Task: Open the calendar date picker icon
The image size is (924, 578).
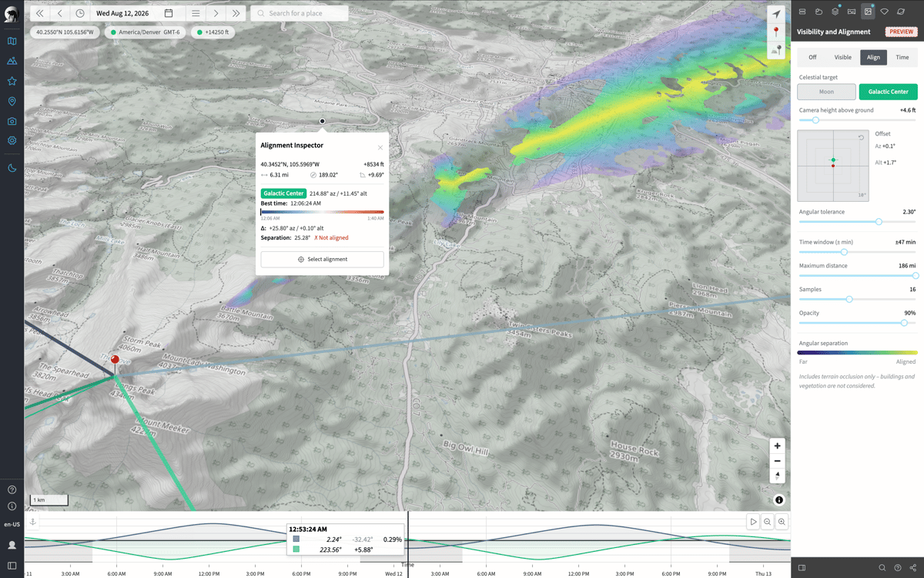Action: coord(169,13)
